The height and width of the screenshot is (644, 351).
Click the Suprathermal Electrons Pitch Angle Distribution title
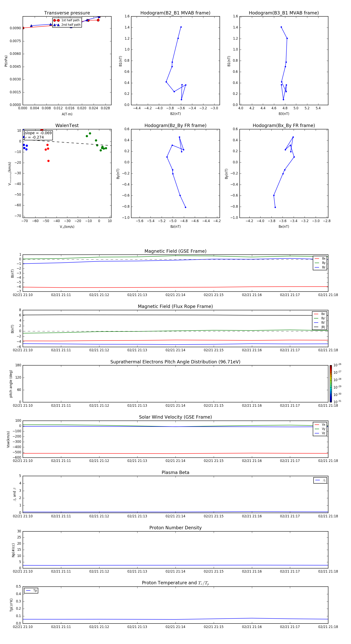click(175, 362)
